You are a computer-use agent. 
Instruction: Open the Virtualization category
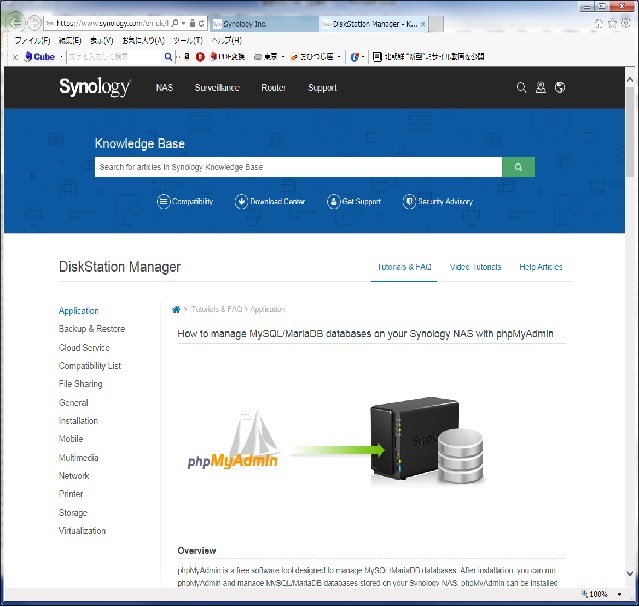pos(82,531)
